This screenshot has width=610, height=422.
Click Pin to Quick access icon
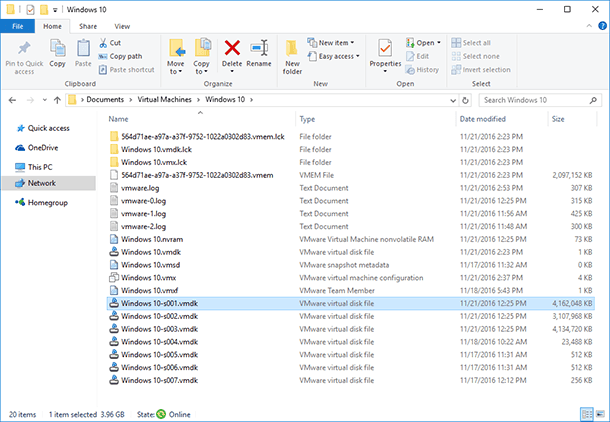pyautogui.click(x=24, y=49)
